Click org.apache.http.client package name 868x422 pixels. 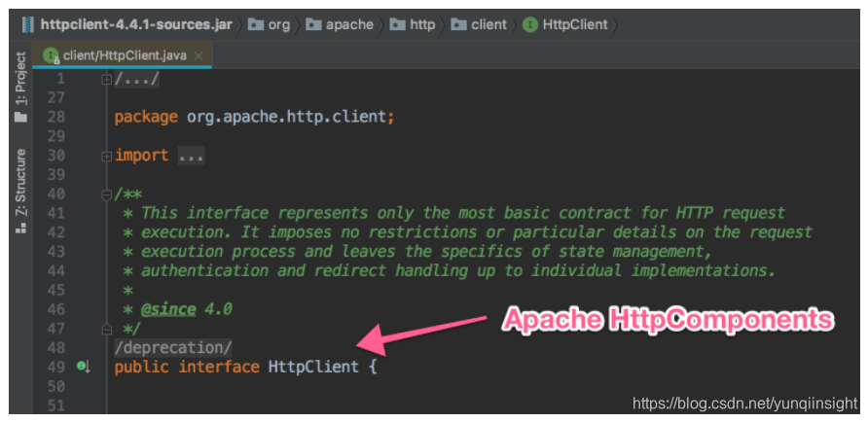pyautogui.click(x=286, y=117)
